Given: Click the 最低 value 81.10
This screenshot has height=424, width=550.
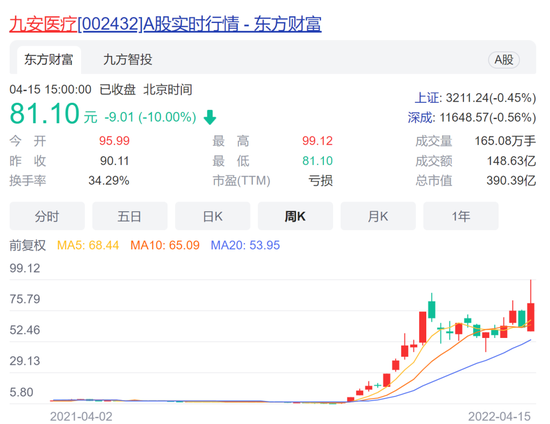Looking at the screenshot, I should click(x=317, y=161).
